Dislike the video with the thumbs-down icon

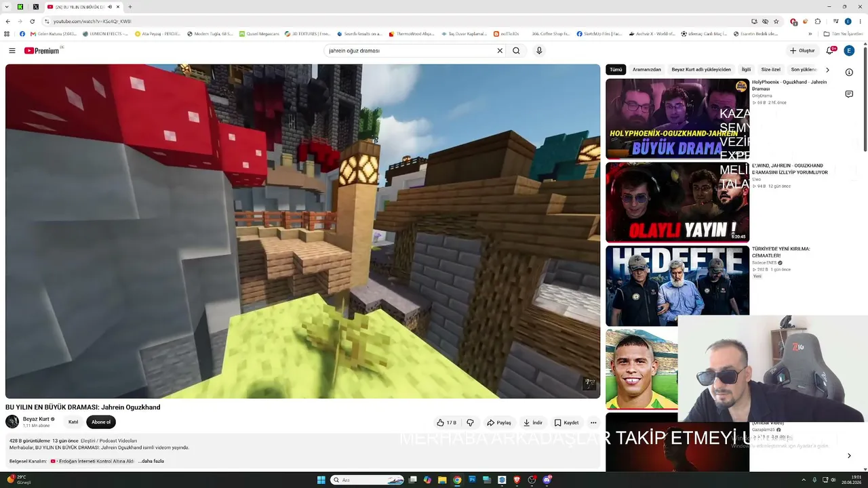(x=470, y=422)
